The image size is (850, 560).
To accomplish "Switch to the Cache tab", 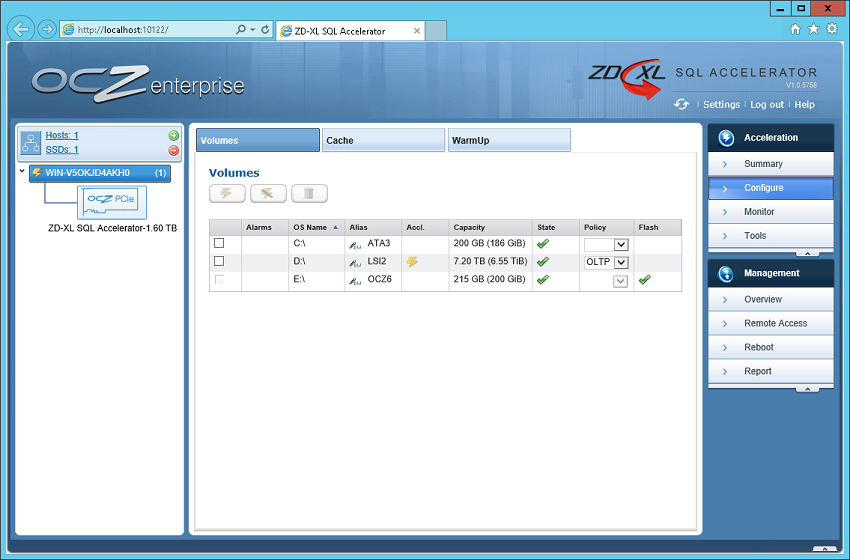I will [x=383, y=140].
